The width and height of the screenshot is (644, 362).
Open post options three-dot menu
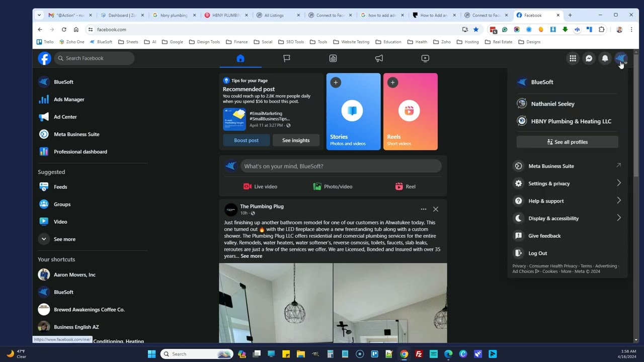[x=424, y=209]
